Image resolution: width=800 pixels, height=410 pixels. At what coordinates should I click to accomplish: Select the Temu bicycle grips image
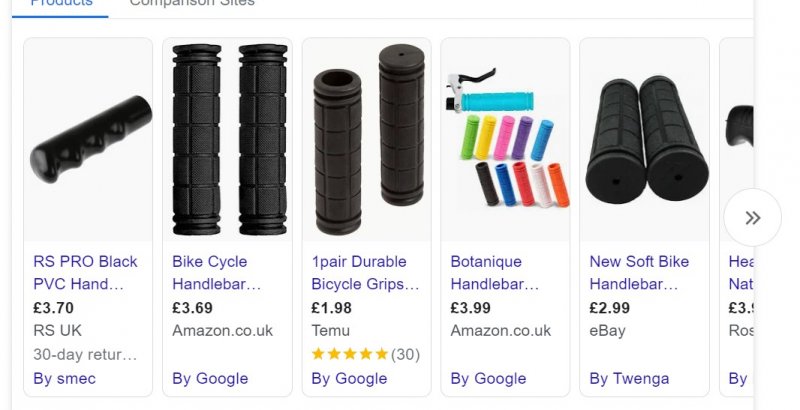tap(367, 138)
